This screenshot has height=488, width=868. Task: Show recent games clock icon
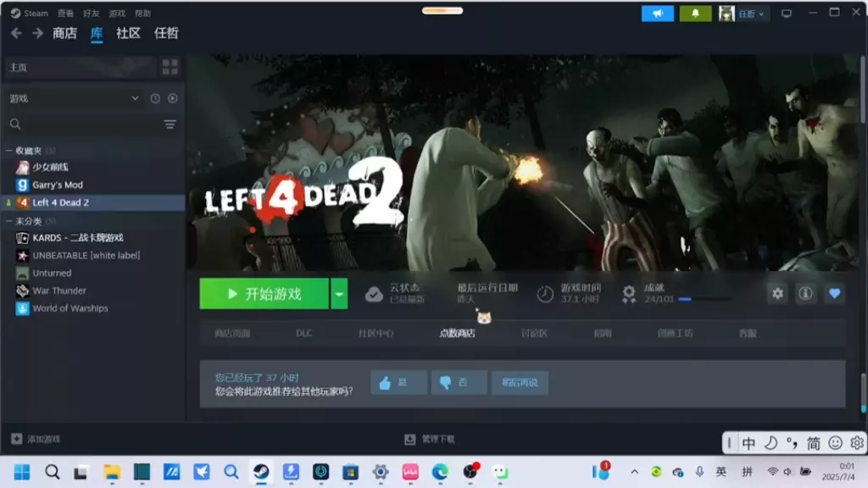[155, 98]
